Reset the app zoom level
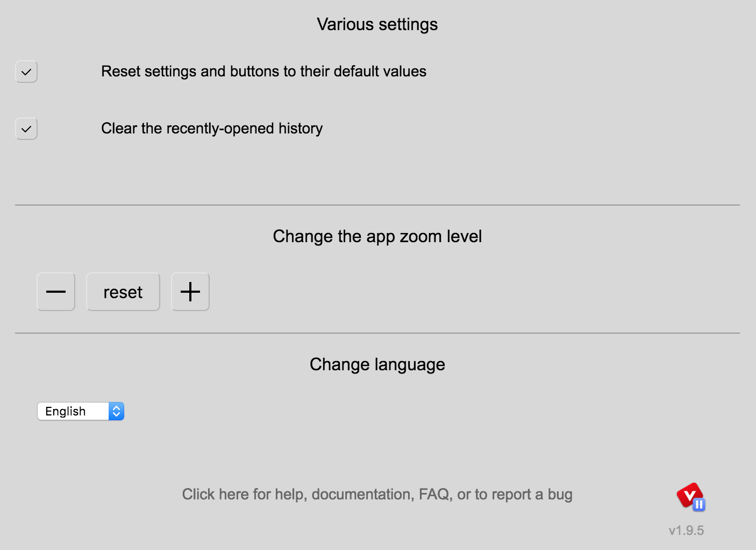This screenshot has height=550, width=756. click(x=123, y=292)
